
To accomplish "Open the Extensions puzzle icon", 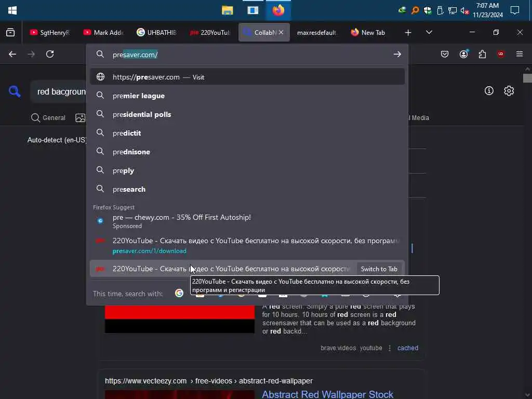I will pyautogui.click(x=482, y=54).
